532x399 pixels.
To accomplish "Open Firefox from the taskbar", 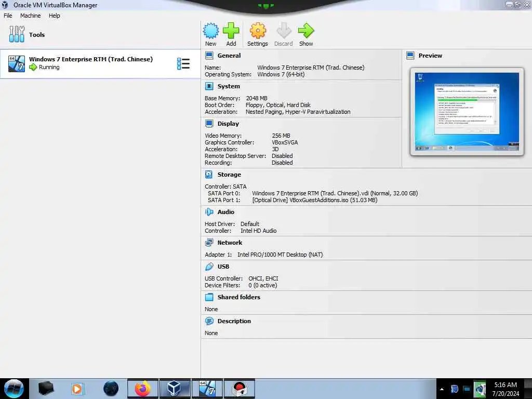I will point(143,389).
